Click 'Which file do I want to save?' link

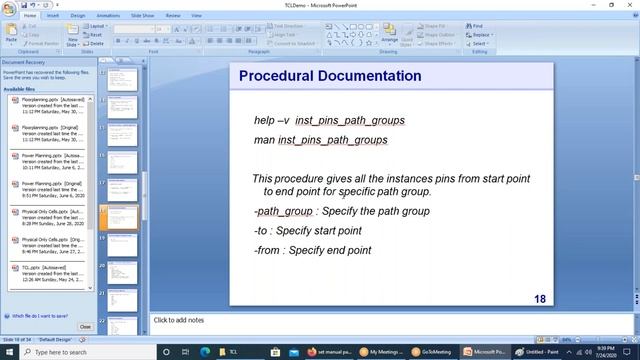[x=40, y=316]
